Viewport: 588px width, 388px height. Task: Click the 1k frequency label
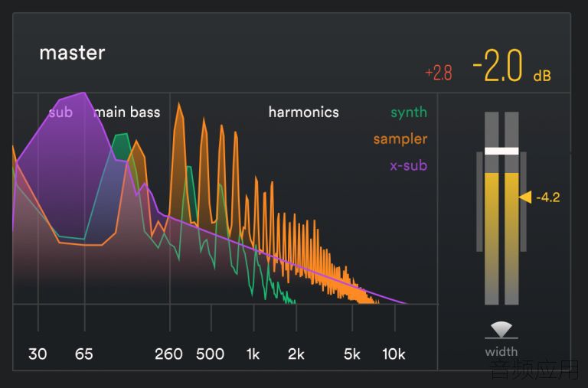point(253,354)
